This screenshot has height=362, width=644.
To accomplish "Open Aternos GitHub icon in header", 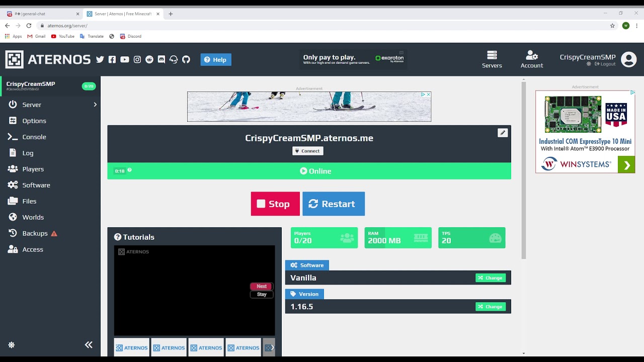I will 186,59.
